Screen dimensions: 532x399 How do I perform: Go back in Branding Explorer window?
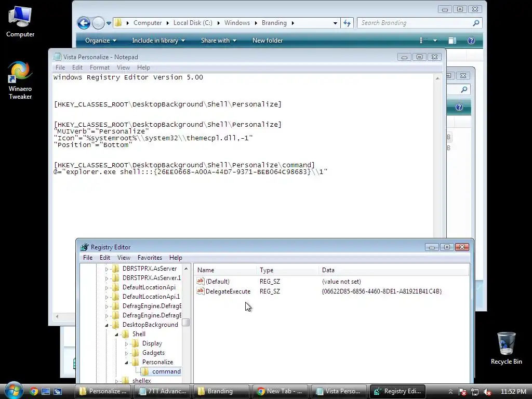point(84,23)
